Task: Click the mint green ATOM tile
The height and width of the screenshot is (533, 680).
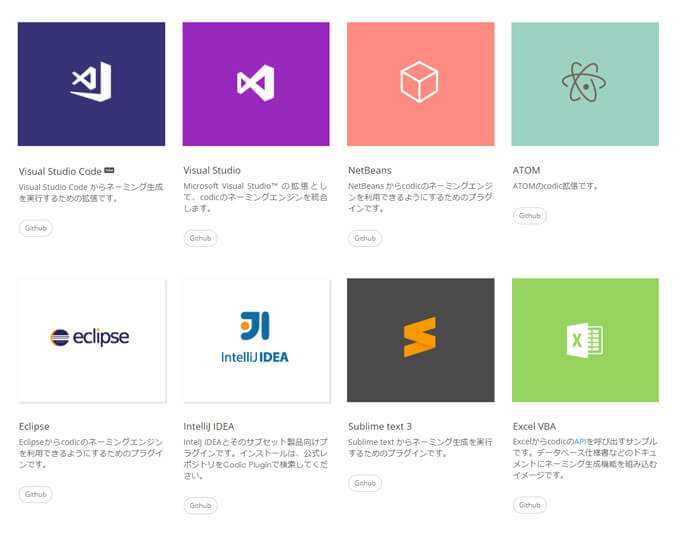Action: [585, 84]
